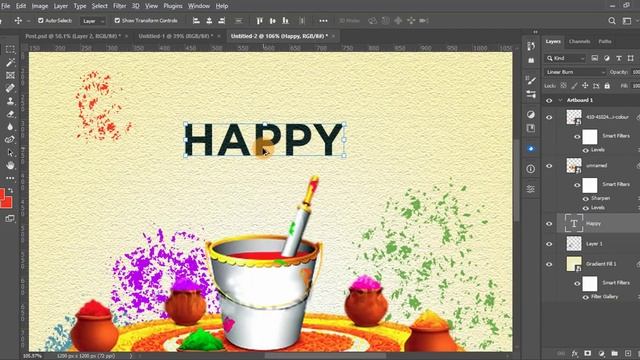The height and width of the screenshot is (360, 640).
Task: Select the Rectangular Marquee tool
Action: click(10, 49)
